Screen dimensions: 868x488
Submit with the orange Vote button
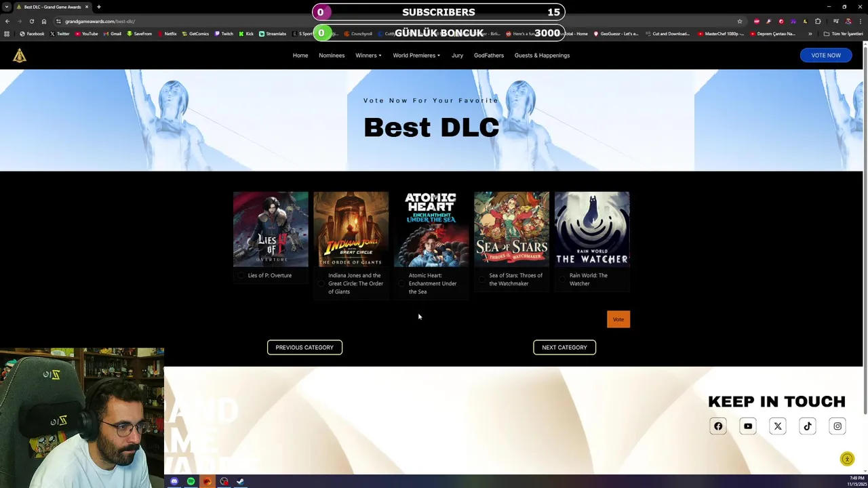[618, 319]
